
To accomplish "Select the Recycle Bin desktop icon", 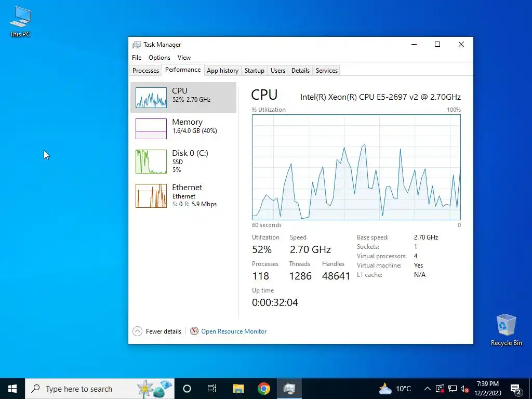I will click(506, 330).
